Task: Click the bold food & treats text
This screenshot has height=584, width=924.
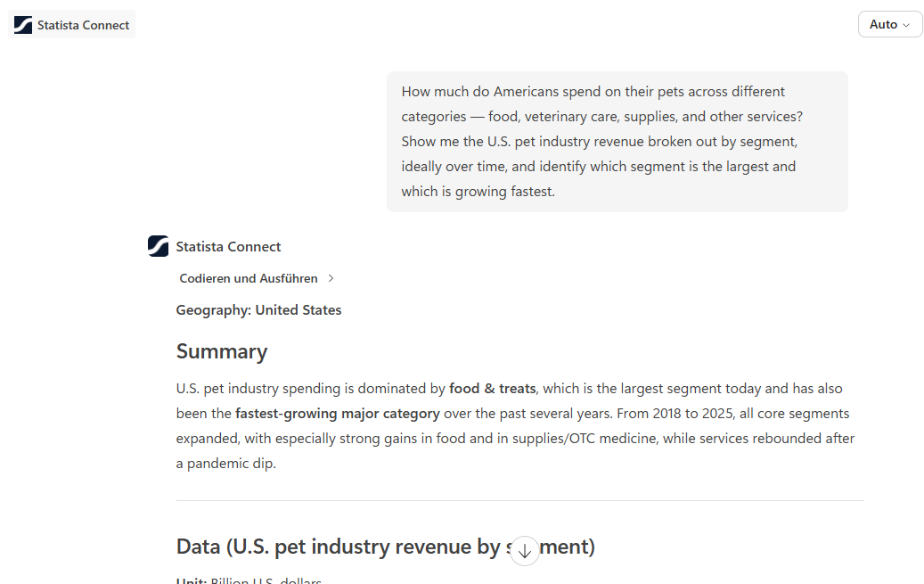Action: pos(492,388)
